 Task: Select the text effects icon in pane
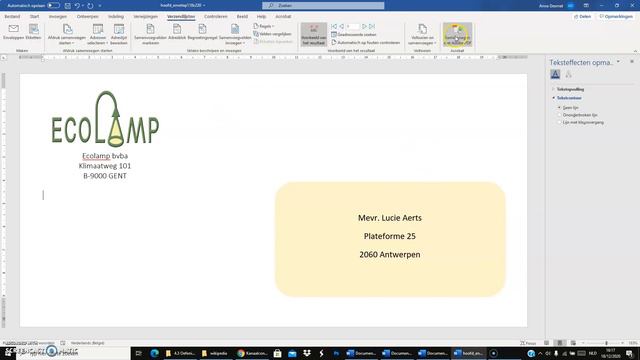(x=568, y=74)
